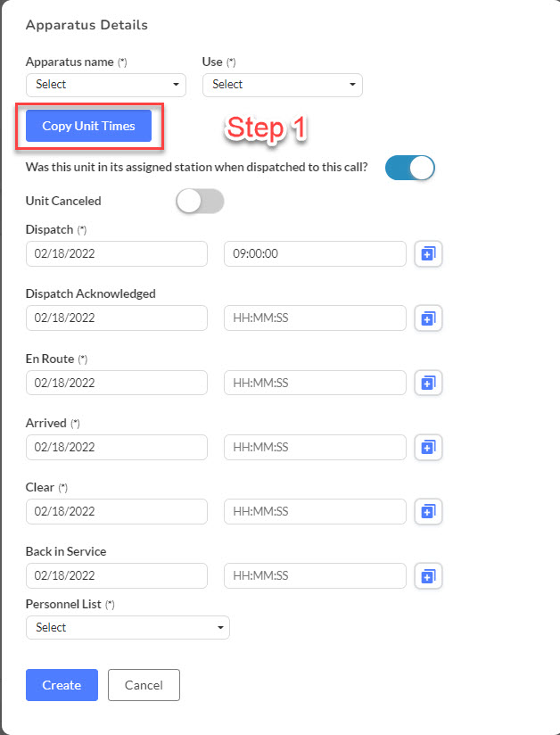Focus the En Route time field

315,383
